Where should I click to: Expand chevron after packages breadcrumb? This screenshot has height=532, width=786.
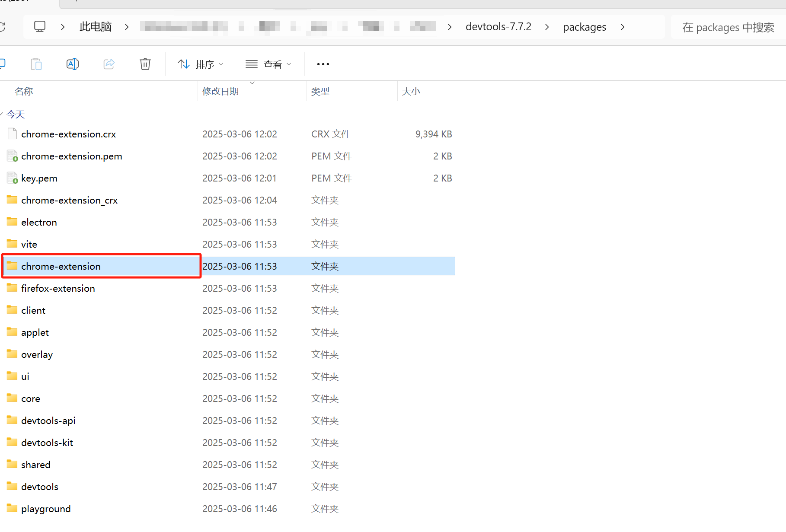[x=623, y=27]
